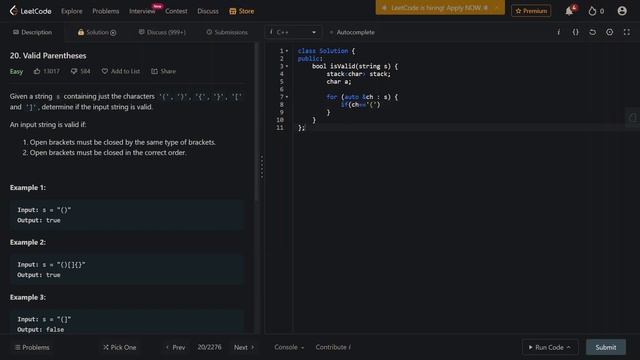Click the problem title 20. Valid Parentheses
Viewport: 640px width, 360px height.
(48, 56)
